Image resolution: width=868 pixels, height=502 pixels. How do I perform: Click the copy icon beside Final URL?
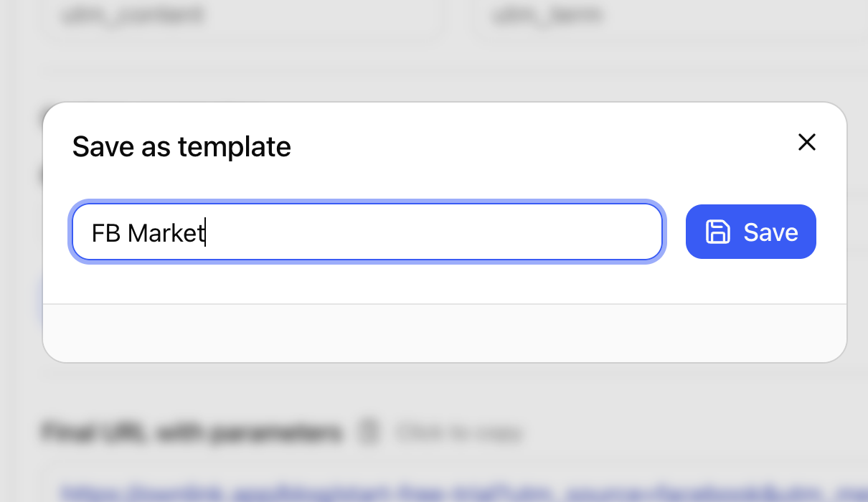click(368, 432)
